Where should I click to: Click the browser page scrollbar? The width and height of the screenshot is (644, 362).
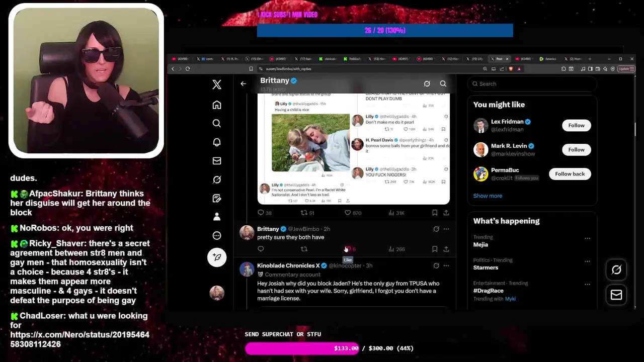click(x=634, y=130)
